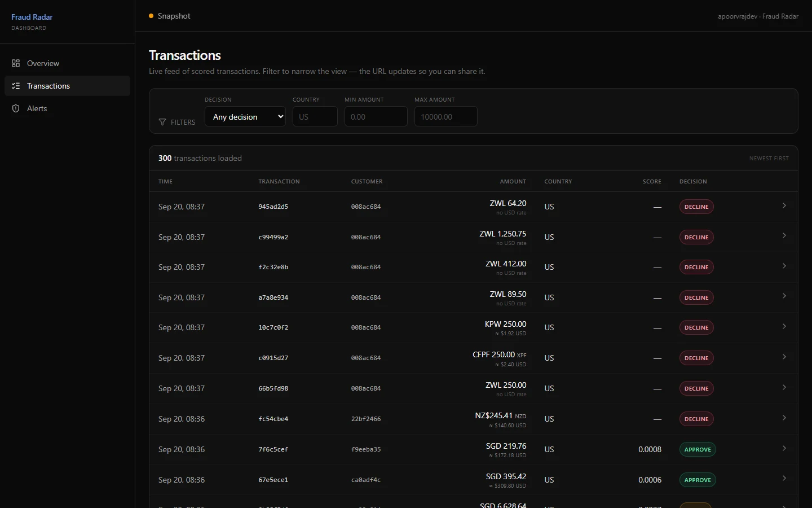
Task: Open row chevron for transaction fc54cbe4
Action: tap(784, 418)
